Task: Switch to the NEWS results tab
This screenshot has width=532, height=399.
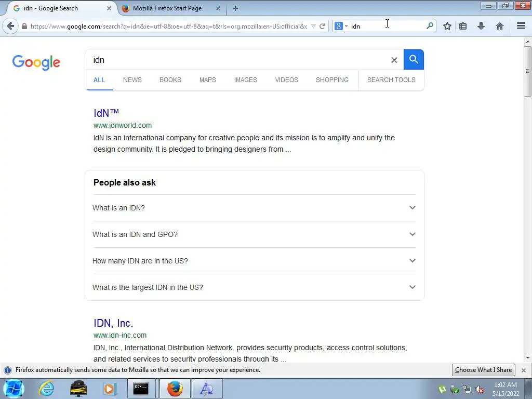Action: [x=132, y=79]
